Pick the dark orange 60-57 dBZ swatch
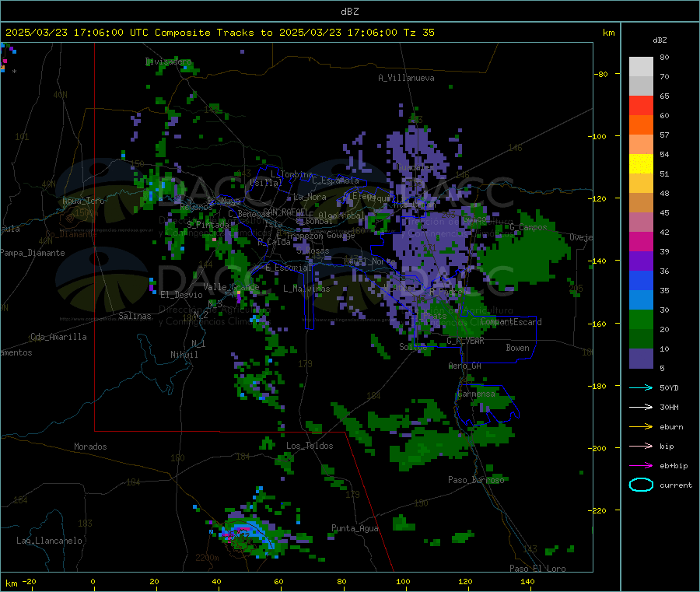This screenshot has width=700, height=592. click(x=641, y=125)
